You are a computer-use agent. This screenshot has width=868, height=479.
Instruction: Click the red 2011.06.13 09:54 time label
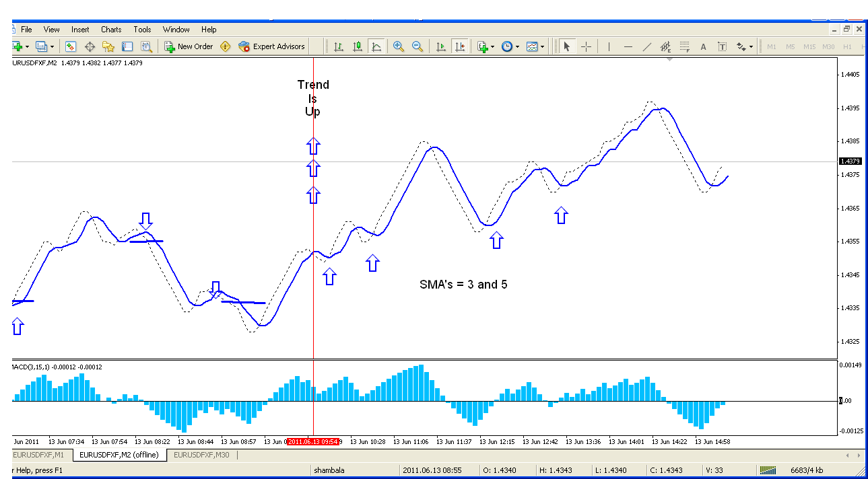pyautogui.click(x=312, y=442)
